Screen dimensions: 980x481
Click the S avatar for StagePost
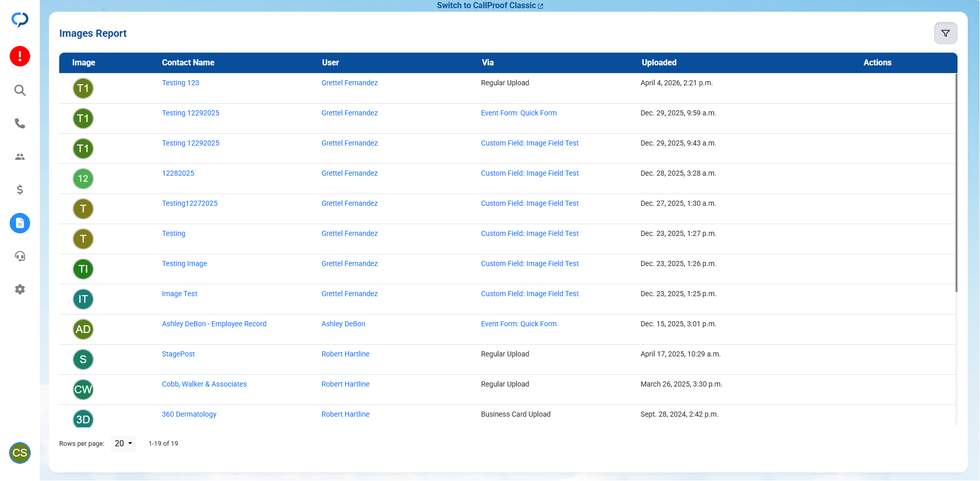click(x=83, y=359)
